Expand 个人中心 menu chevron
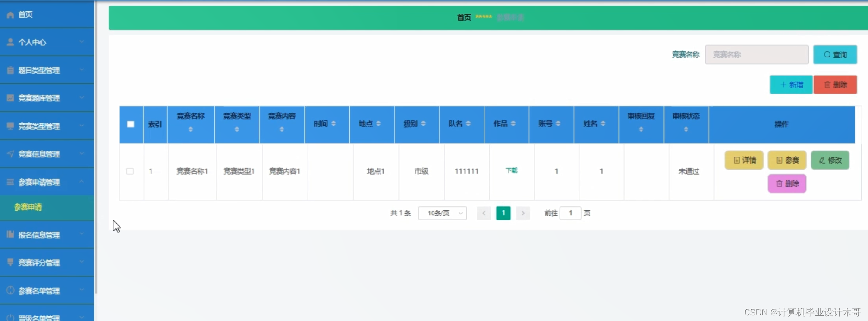 pyautogui.click(x=82, y=42)
